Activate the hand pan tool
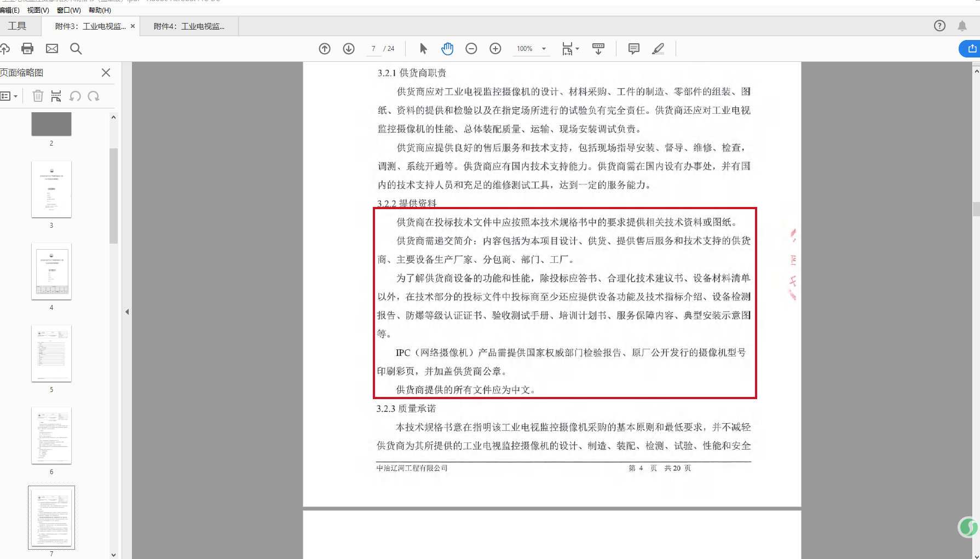980x559 pixels. 447,49
